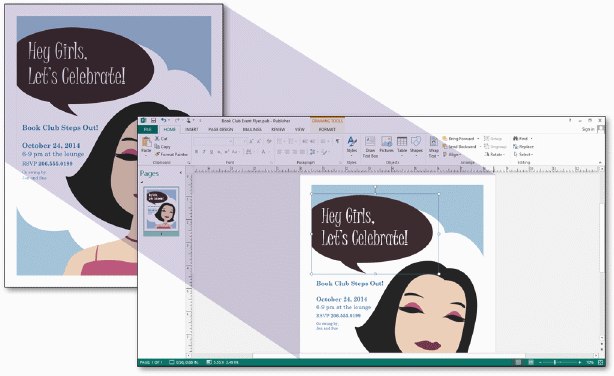Open the Rotate dropdown menu

pyautogui.click(x=495, y=154)
